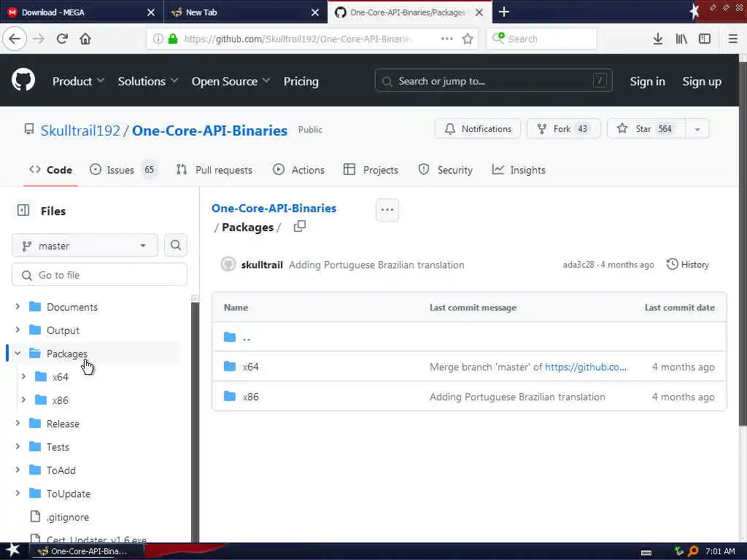Close the Download - MEGA tab
747x560 pixels.
151,12
